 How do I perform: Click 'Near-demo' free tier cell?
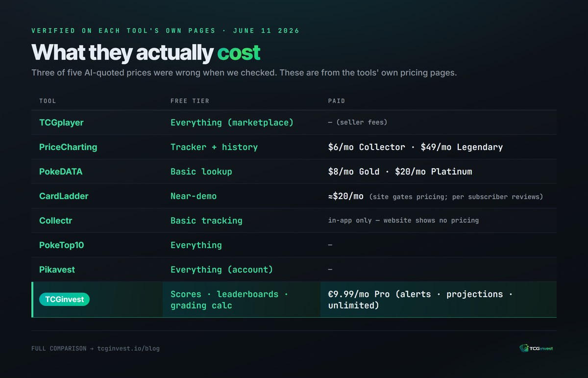coord(194,196)
